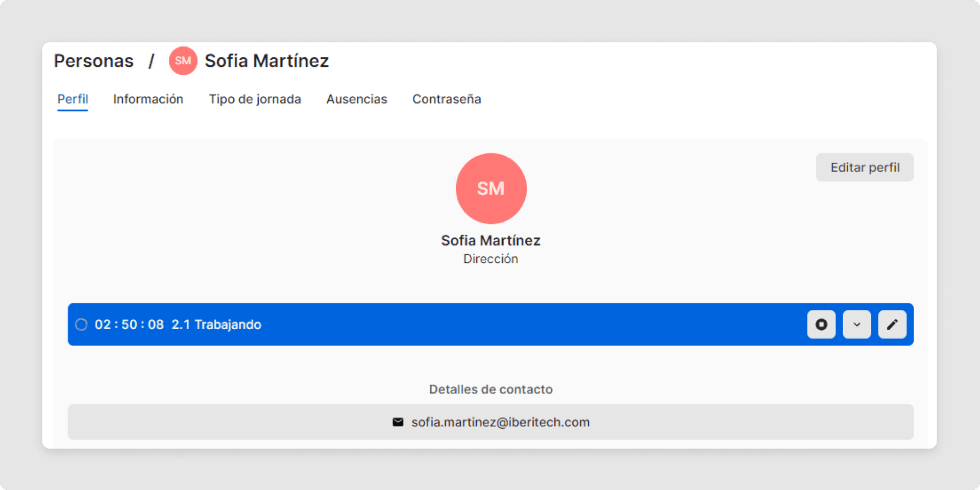This screenshot has width=980, height=490.
Task: Navigate back to Personas breadcrumb
Action: tap(93, 61)
